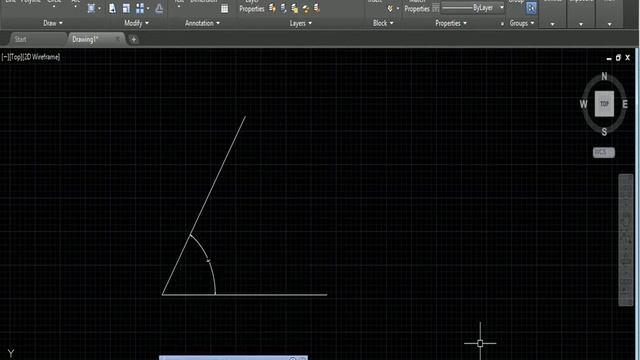Click the [Top] view controls label
Viewport: 640px width, 360px height.
coord(16,57)
